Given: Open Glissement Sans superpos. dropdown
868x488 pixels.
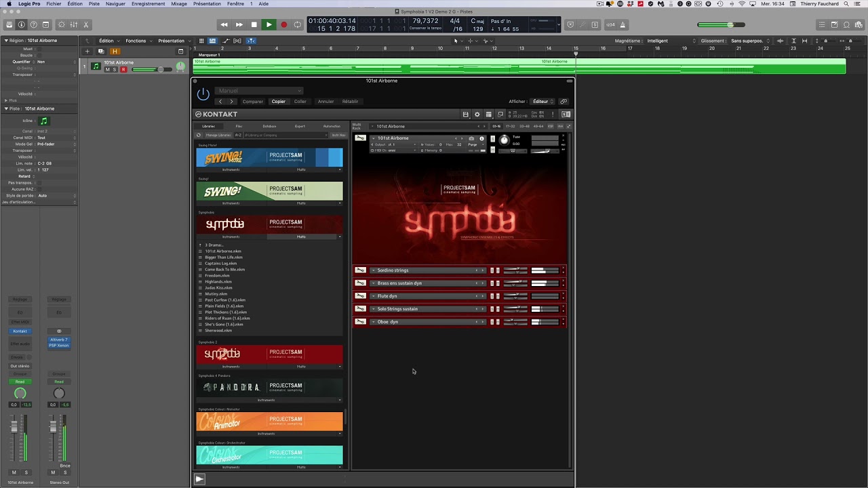Looking at the screenshot, I should coord(749,41).
